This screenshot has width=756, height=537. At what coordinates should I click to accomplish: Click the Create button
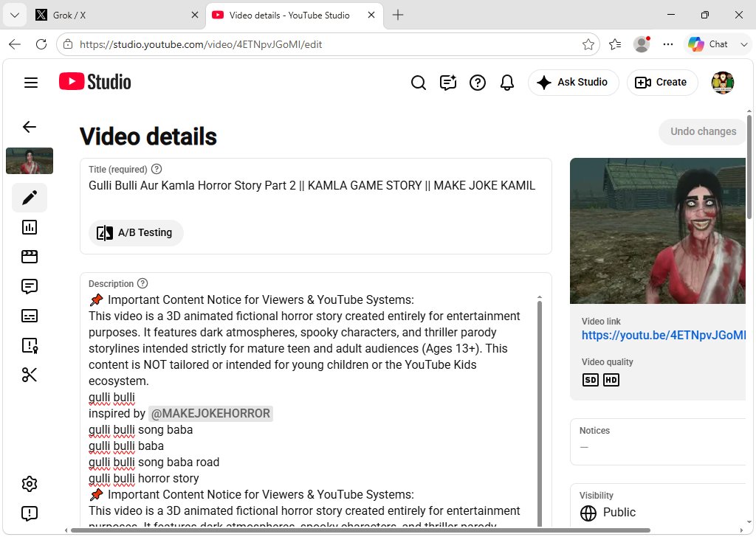(x=662, y=83)
